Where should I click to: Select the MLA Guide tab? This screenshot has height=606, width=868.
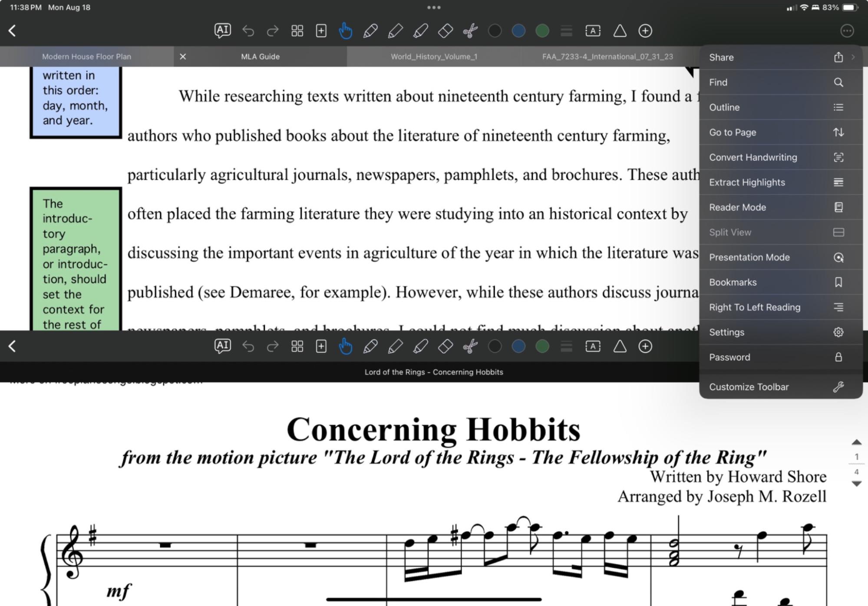pyautogui.click(x=260, y=56)
